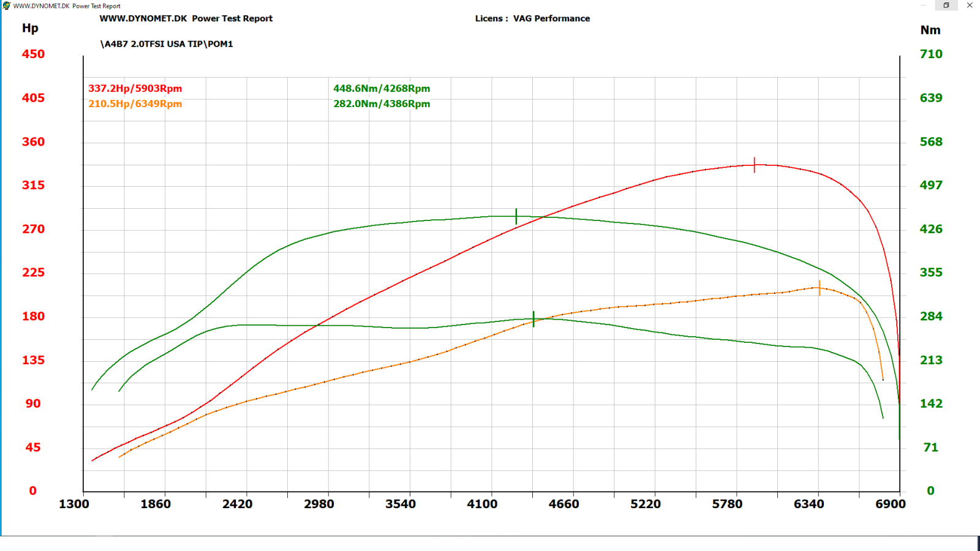Click the 355 Nm axis value
The image size is (980, 551).
(x=931, y=272)
